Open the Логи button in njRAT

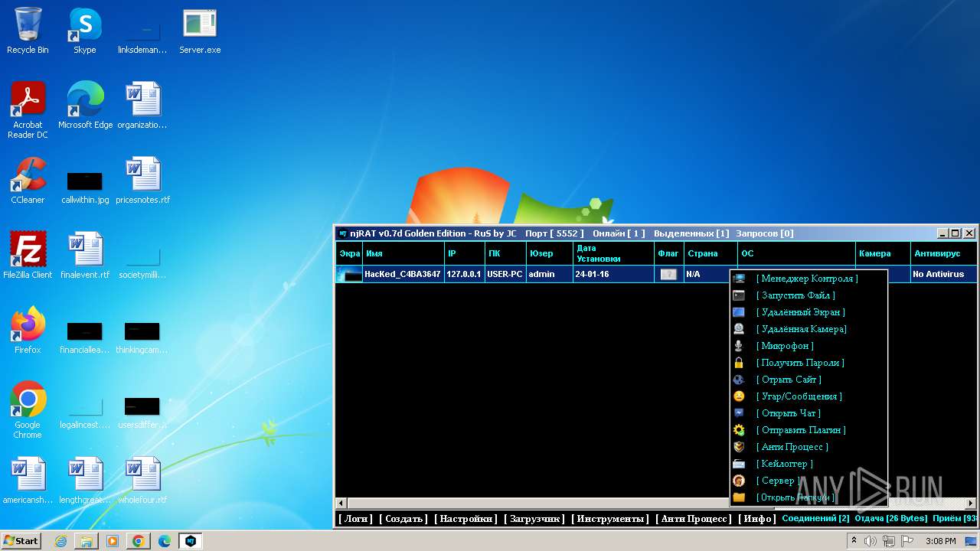pyautogui.click(x=356, y=519)
